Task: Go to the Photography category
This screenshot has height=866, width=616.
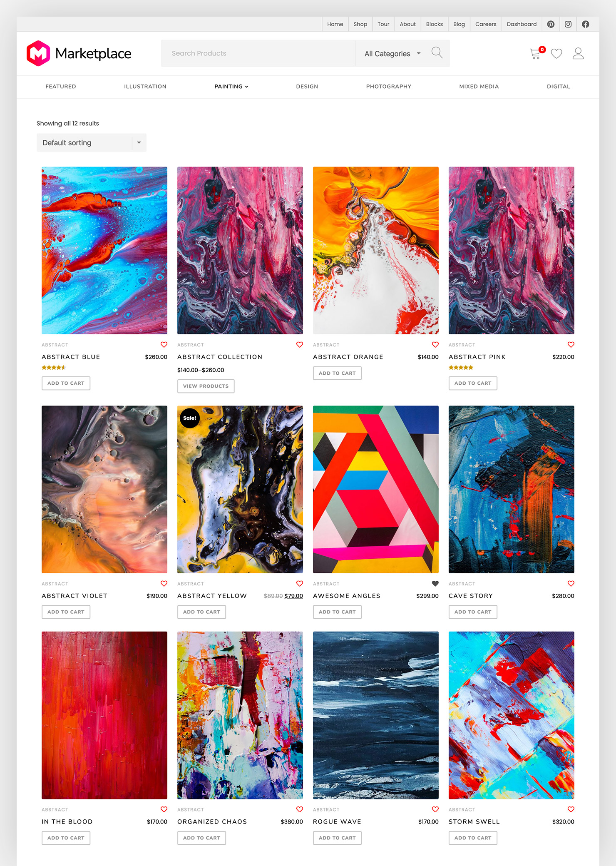Action: click(x=389, y=87)
